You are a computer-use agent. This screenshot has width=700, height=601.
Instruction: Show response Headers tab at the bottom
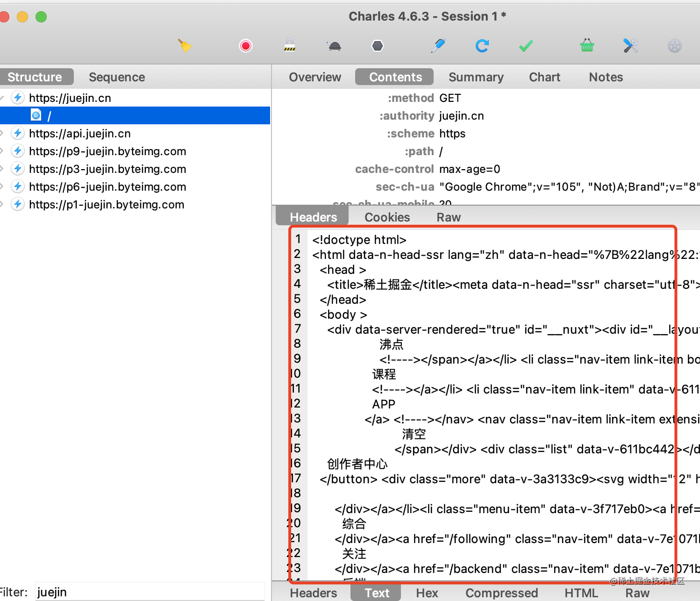tap(313, 593)
